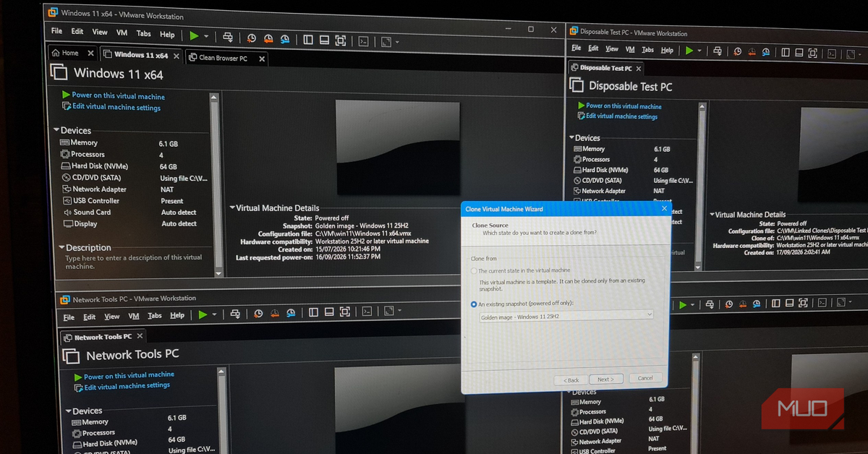Open File menu in Windows 11 x64 window

[57, 32]
